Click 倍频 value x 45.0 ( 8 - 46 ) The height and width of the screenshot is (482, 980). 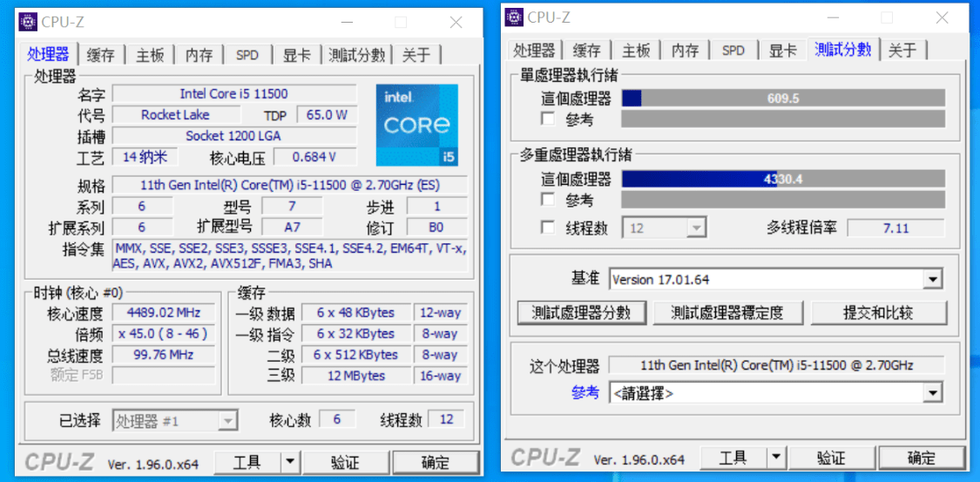(x=164, y=334)
